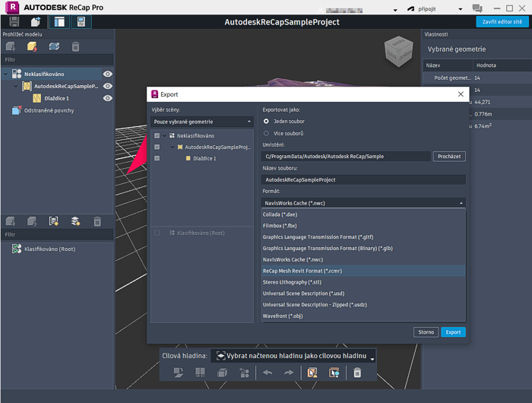Toggle the AutodeskReCapSampleProj checkbox in Export dialog
Screen dimensions: 532x403
[x=157, y=147]
